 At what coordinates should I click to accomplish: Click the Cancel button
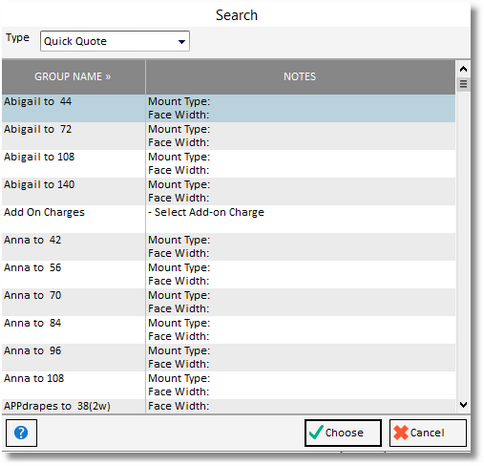click(428, 433)
